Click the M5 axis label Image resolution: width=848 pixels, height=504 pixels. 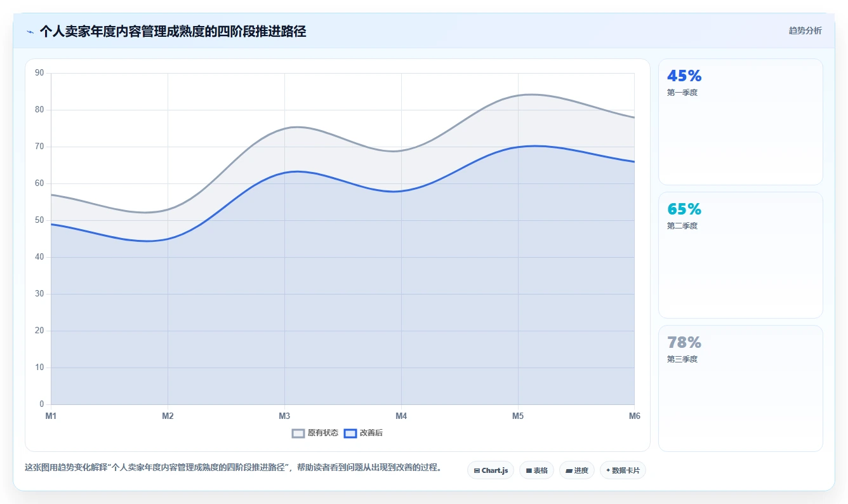point(518,416)
